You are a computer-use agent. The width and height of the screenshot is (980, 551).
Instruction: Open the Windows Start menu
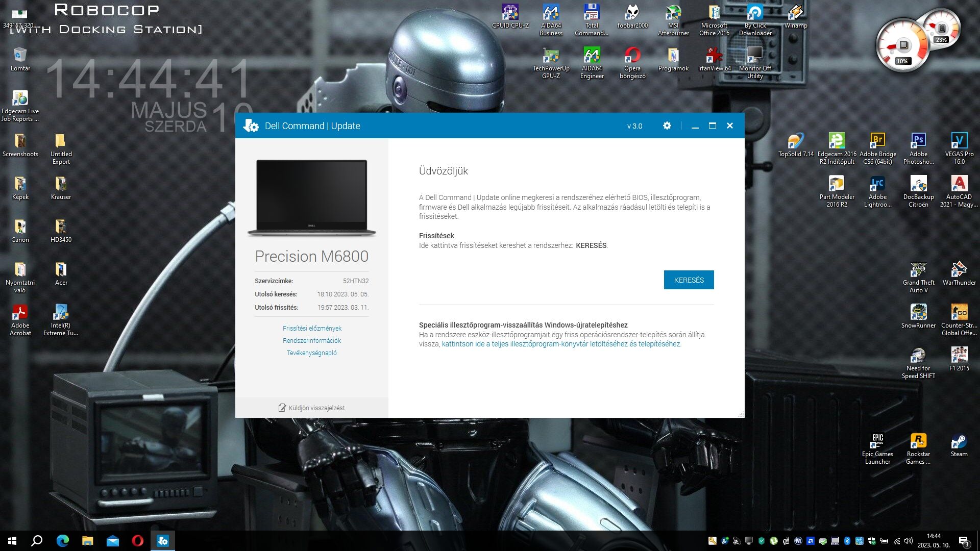(12, 541)
